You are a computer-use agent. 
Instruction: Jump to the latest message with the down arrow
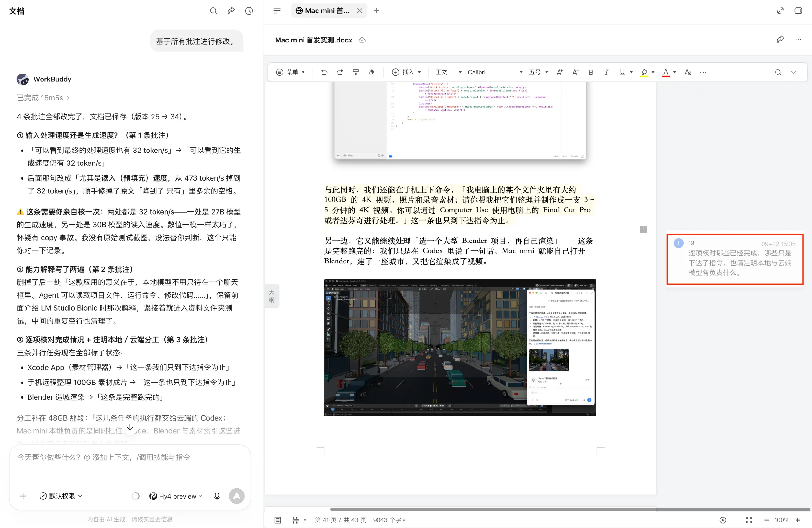[x=130, y=427]
